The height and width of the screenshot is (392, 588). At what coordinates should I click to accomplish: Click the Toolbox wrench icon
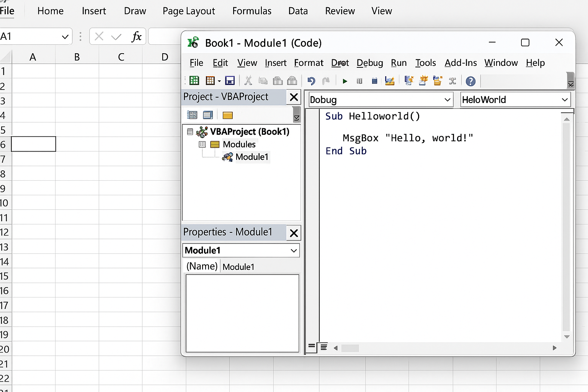[x=452, y=81]
